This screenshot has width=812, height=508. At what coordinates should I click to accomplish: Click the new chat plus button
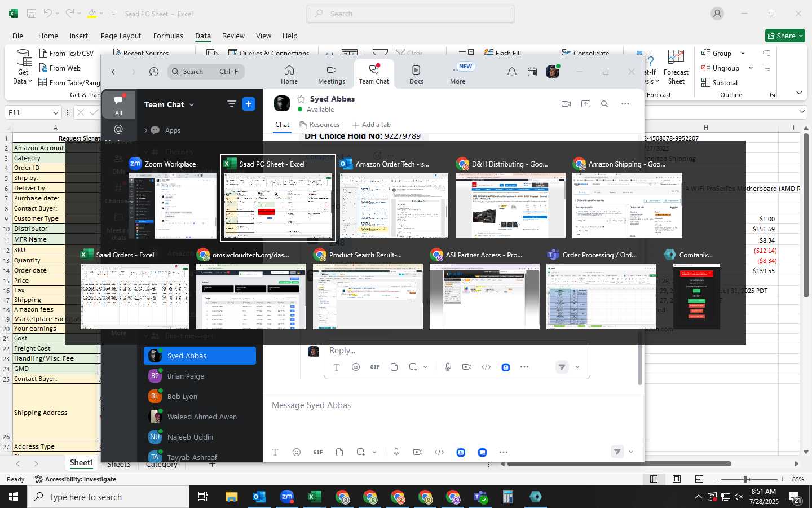[x=249, y=104]
